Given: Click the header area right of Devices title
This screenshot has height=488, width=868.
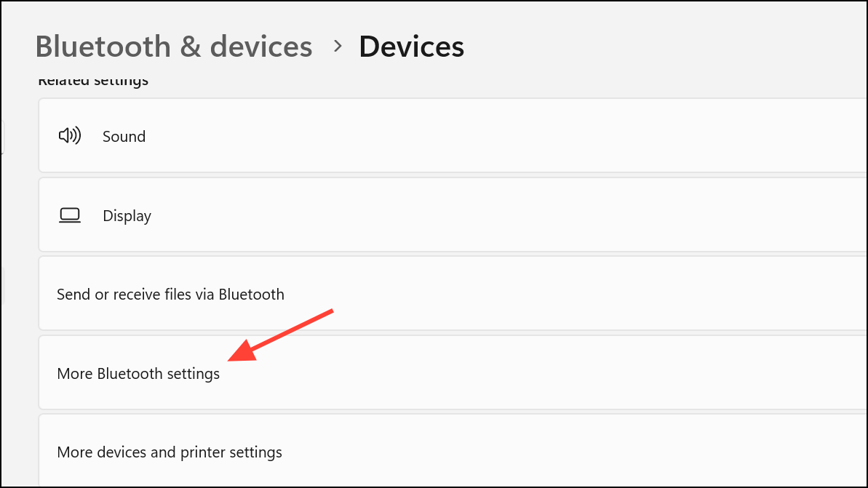Looking at the screenshot, I should click(x=664, y=47).
